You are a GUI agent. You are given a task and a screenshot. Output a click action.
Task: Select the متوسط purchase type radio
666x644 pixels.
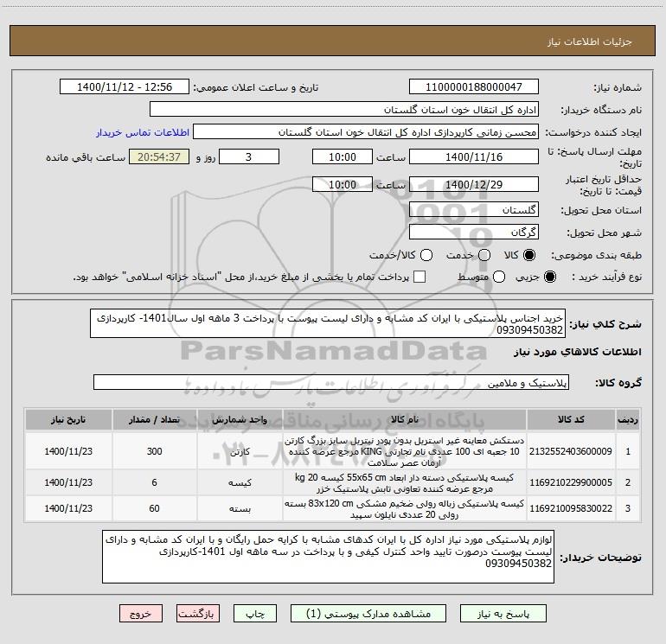499,277
